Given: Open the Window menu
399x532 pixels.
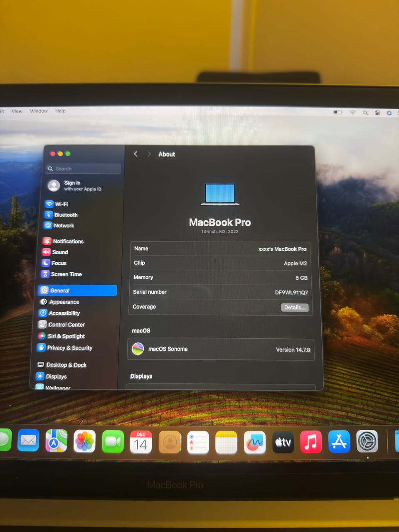Looking at the screenshot, I should pyautogui.click(x=39, y=111).
